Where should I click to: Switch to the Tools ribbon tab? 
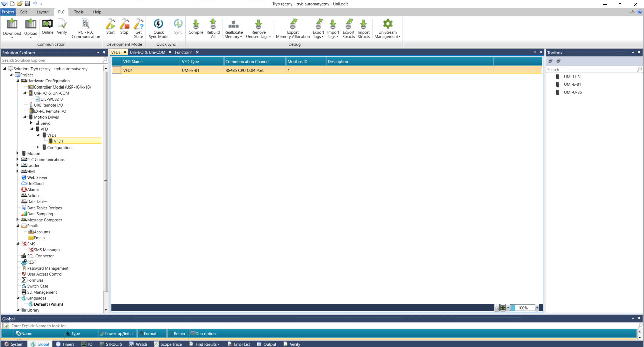[79, 12]
